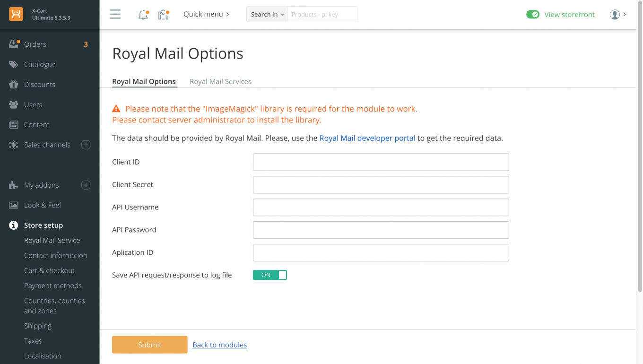Open the user profile avatar icon
Screen dimensions: 643x364
[615, 15]
